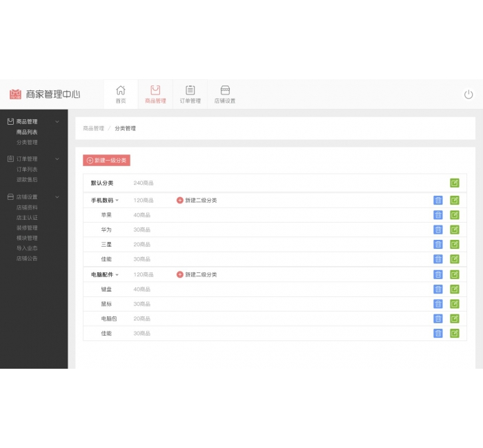Click edit icon for 华为 row
Viewport: 483px width, 448px height.
coord(455,230)
